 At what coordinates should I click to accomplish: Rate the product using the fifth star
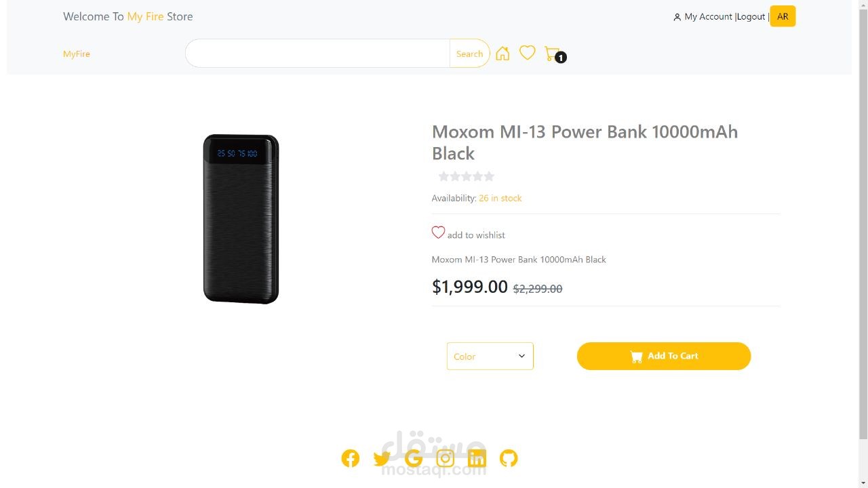pos(489,177)
